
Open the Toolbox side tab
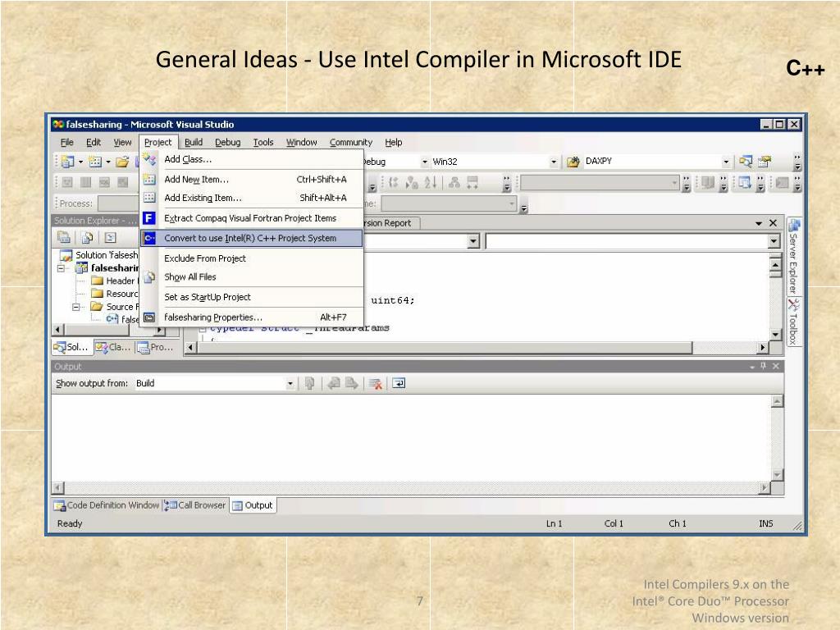793,322
